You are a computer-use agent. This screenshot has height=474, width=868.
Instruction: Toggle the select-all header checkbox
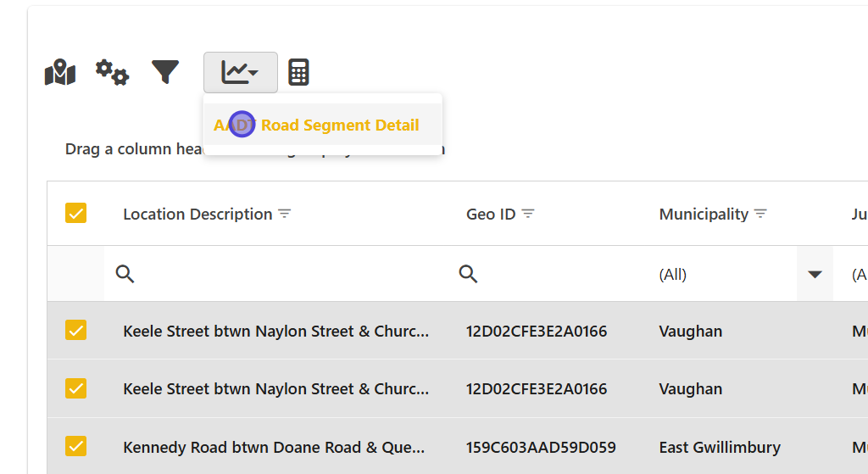click(76, 213)
